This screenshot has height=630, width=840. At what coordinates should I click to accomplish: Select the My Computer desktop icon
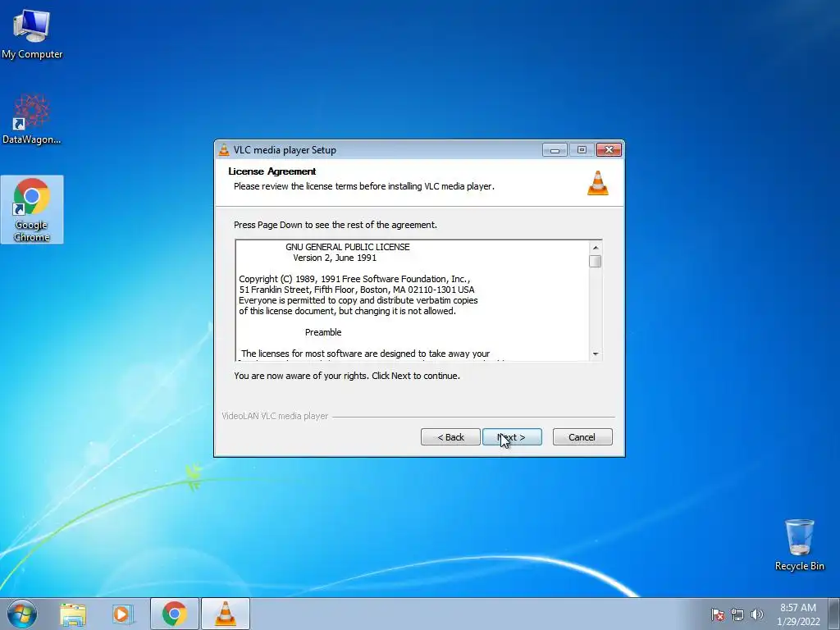[32, 34]
